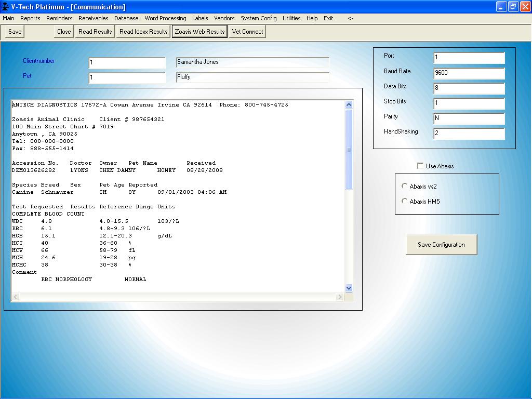The height and width of the screenshot is (399, 532).
Task: Click the back arrow menu item
Action: pos(351,18)
